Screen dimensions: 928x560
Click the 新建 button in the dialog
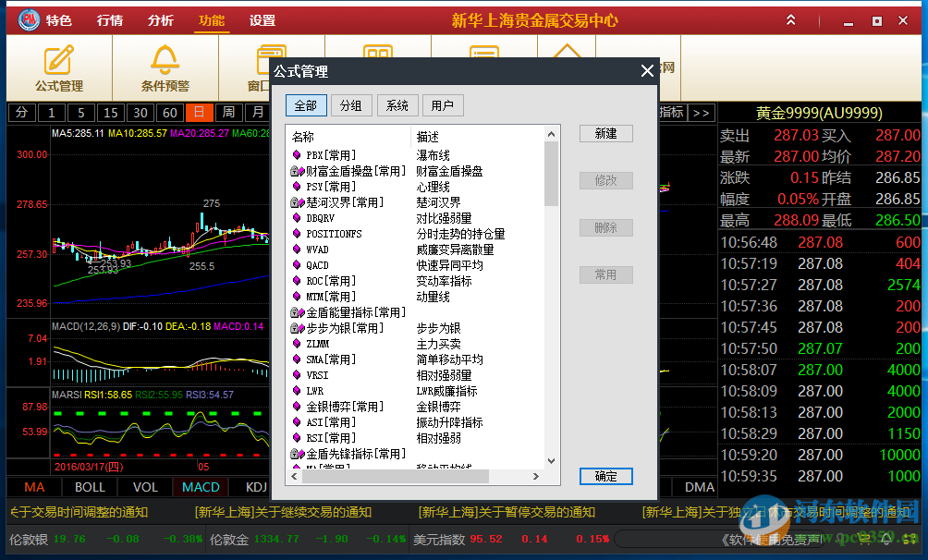tap(605, 133)
